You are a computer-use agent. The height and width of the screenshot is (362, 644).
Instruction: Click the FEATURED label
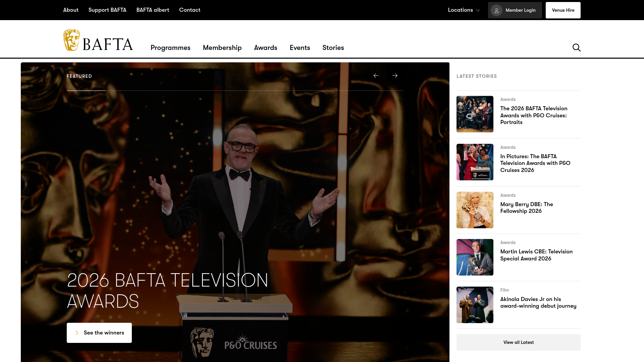79,76
